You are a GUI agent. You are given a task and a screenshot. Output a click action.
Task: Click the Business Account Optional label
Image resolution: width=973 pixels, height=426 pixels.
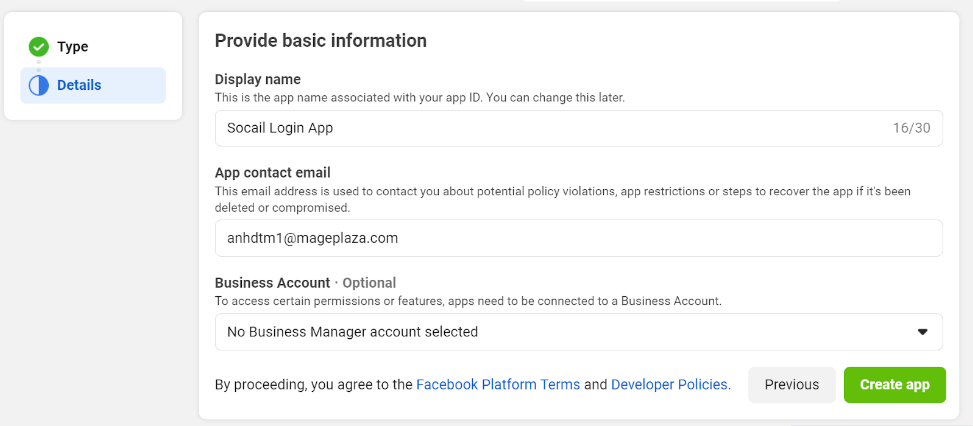point(305,283)
